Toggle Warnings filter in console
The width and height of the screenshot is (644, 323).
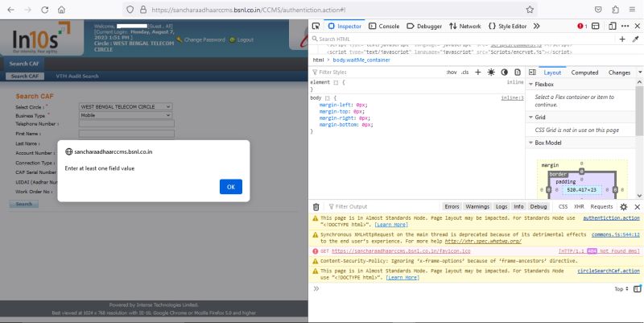click(477, 206)
